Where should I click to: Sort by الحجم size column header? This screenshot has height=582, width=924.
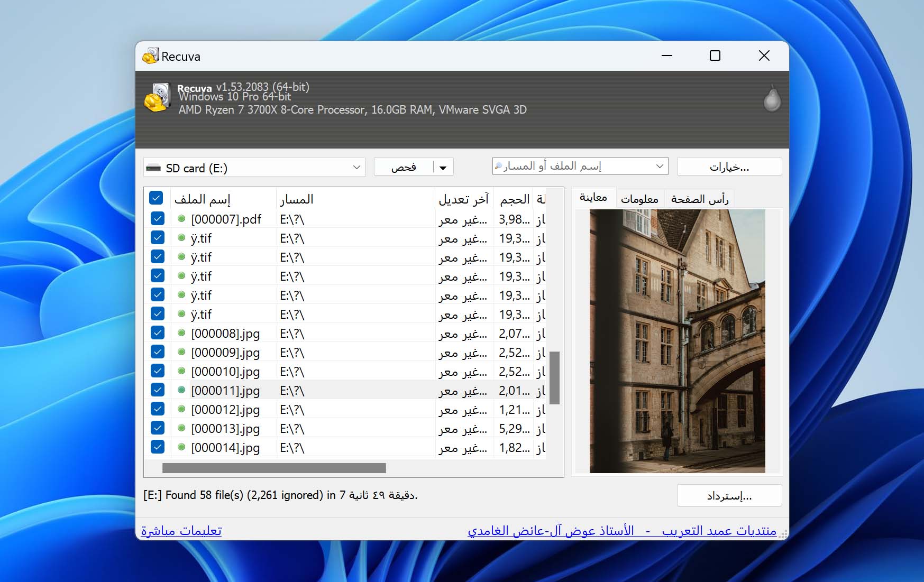click(514, 199)
